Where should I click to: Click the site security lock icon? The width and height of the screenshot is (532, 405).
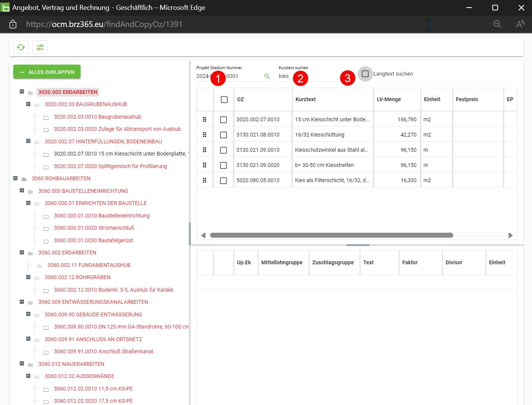[13, 24]
